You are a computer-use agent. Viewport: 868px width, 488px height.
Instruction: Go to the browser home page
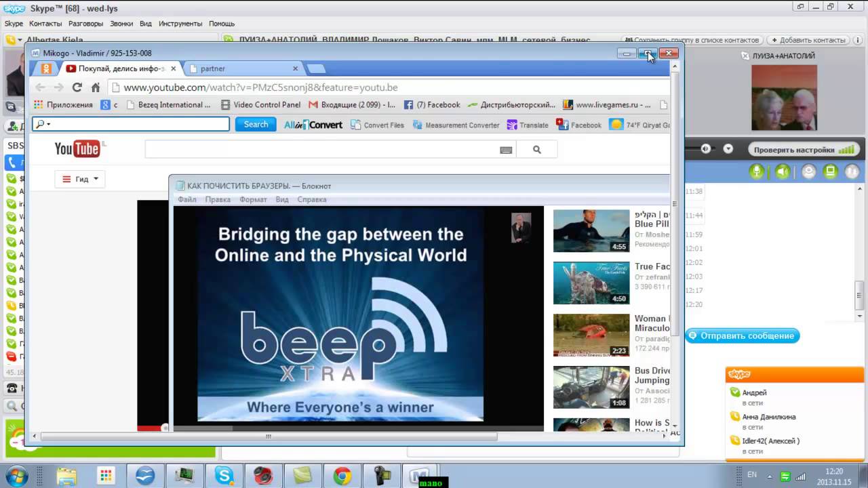(96, 87)
